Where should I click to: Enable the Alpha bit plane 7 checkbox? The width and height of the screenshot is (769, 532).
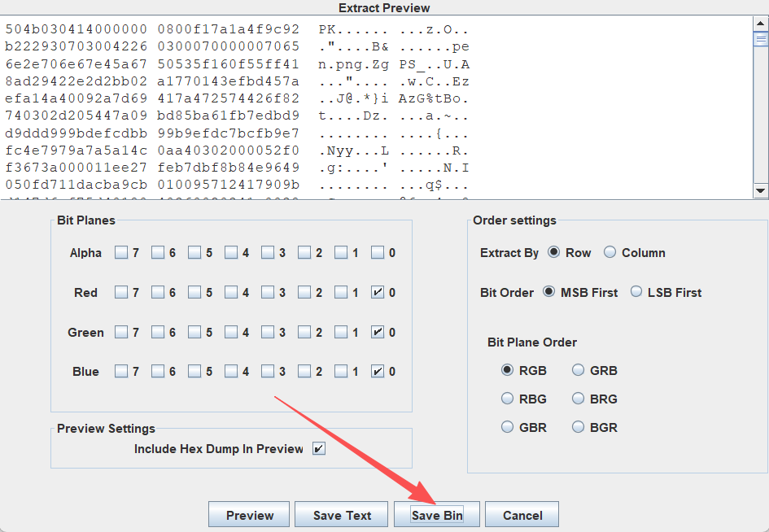[121, 253]
